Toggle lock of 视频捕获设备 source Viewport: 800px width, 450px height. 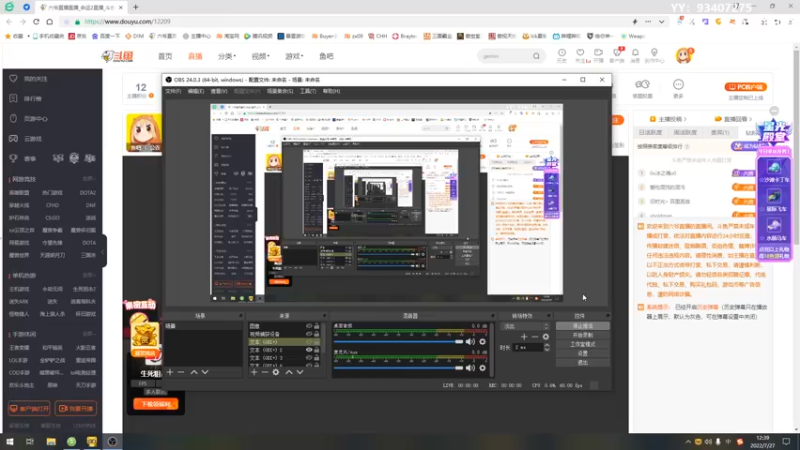coord(317,334)
